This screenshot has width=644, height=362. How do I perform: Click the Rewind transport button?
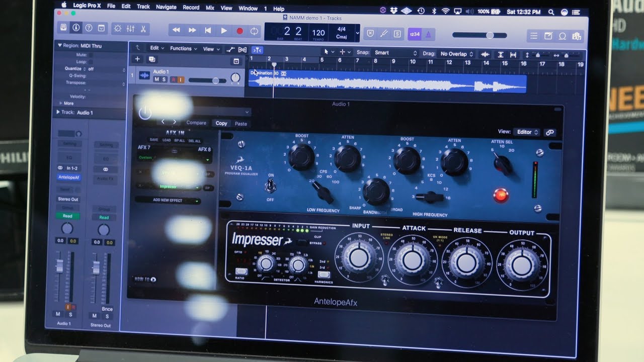pos(176,30)
